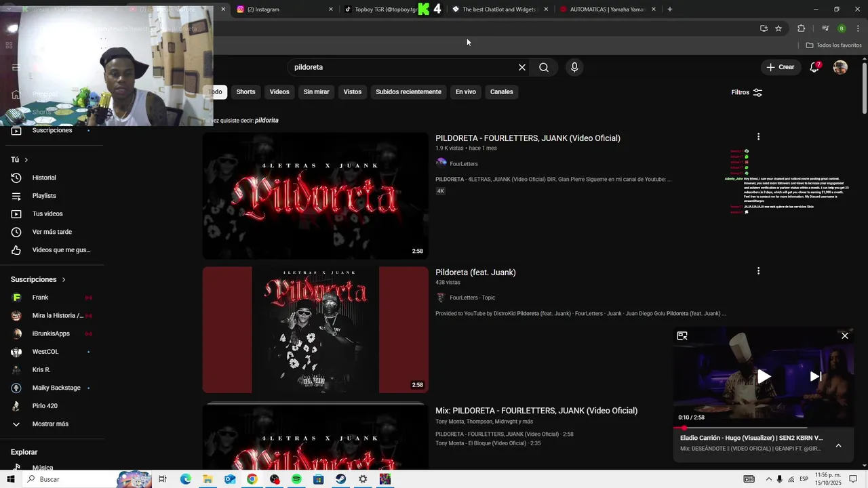Launch Spotify from the taskbar
868x488 pixels.
click(x=296, y=479)
